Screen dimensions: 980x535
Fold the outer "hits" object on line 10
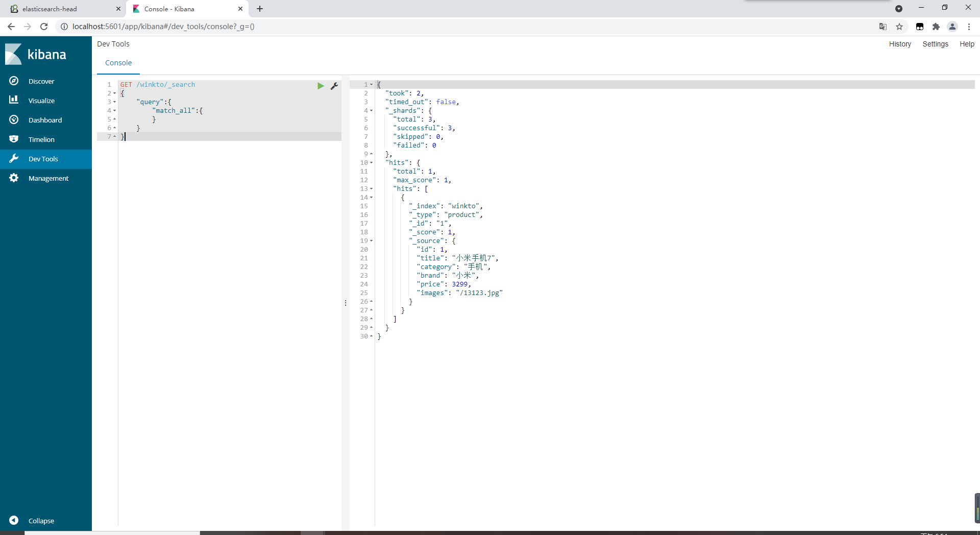click(371, 163)
